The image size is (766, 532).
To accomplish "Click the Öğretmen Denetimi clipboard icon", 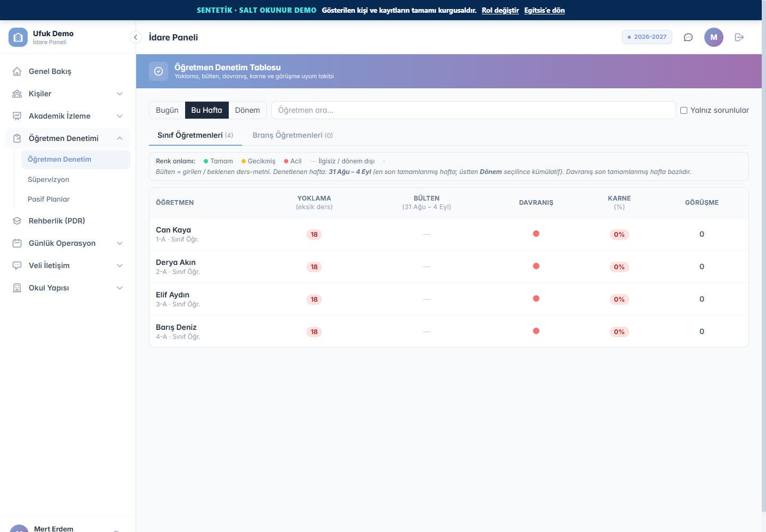I will [x=17, y=138].
